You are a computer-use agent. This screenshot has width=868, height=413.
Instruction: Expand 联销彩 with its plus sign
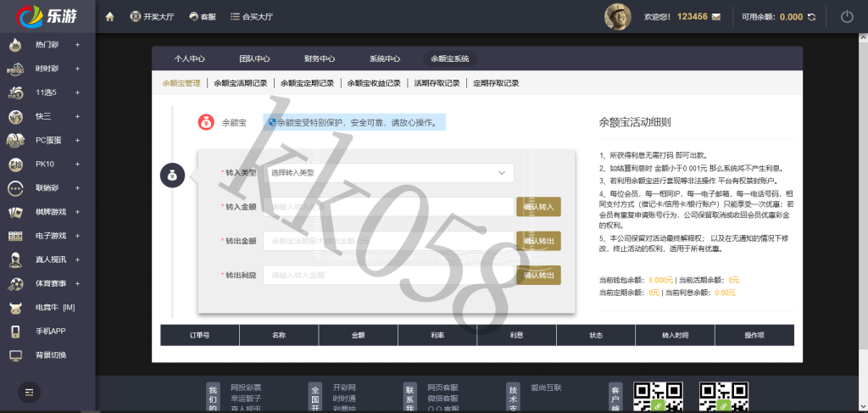coord(77,187)
